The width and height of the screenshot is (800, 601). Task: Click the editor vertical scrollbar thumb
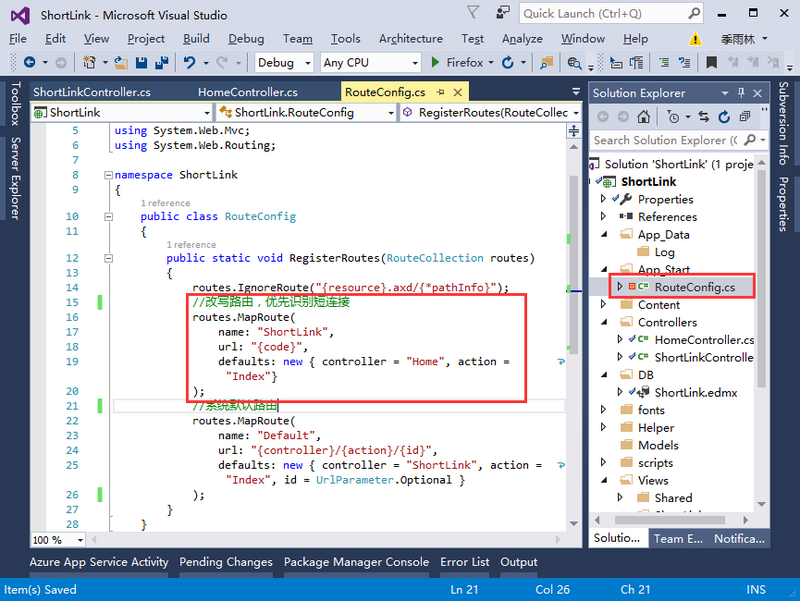pyautogui.click(x=573, y=265)
